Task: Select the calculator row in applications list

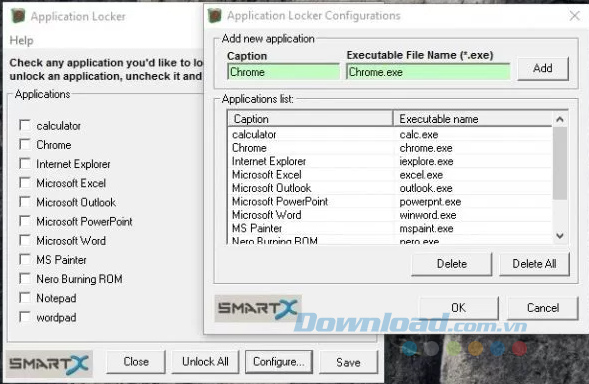Action: coord(390,135)
